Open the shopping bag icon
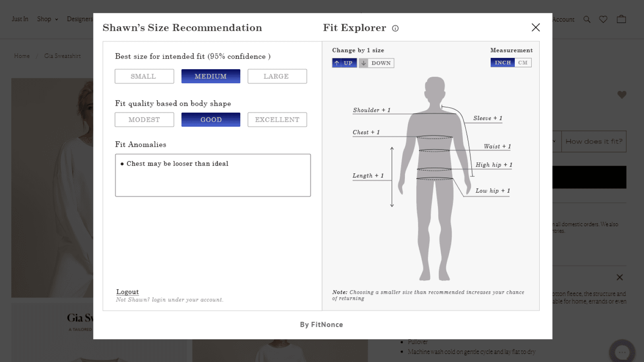644x362 pixels. pos(621,19)
